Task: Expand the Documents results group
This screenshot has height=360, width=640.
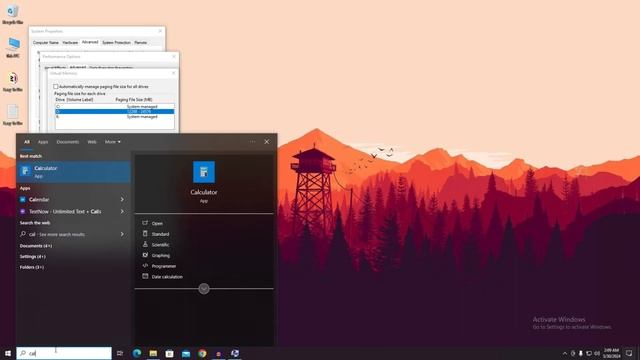Action: click(x=36, y=246)
